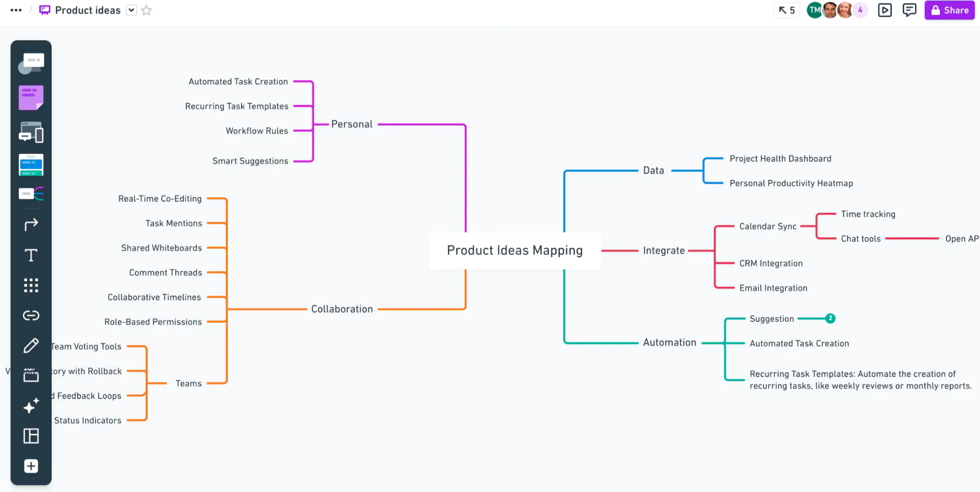This screenshot has width=980, height=492.
Task: Open the Product ideas title dropdown
Action: tap(132, 10)
